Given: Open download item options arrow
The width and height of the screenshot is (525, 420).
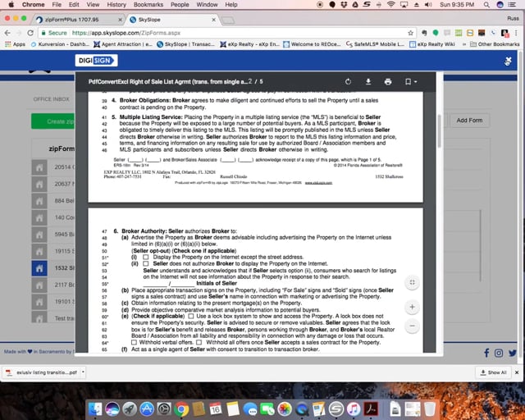Looking at the screenshot, I should pyautogui.click(x=83, y=372).
